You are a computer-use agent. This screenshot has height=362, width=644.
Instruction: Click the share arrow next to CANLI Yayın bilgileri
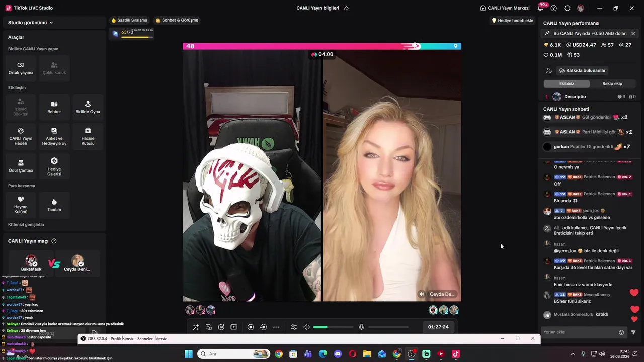pyautogui.click(x=346, y=8)
